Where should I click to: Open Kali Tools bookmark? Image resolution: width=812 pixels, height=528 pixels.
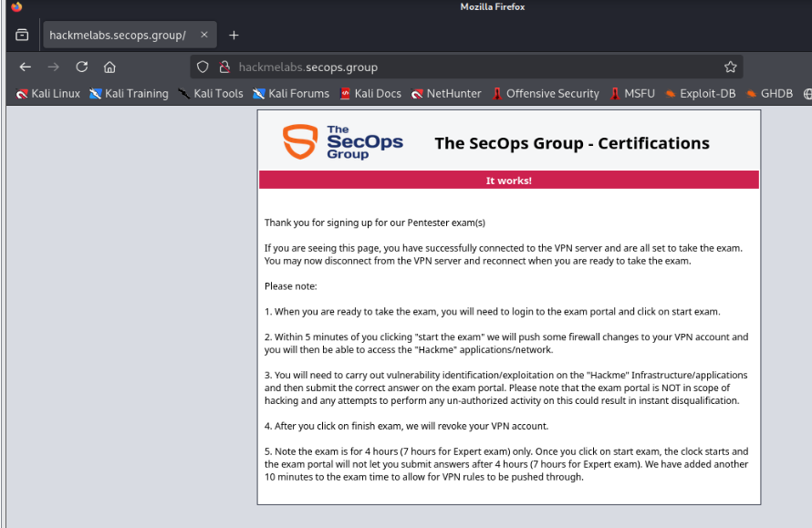[x=211, y=94]
